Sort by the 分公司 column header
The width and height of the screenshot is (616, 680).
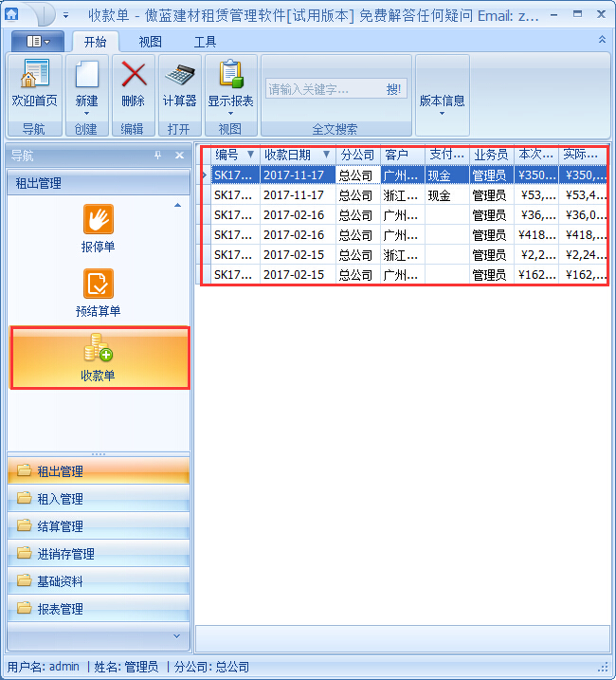tap(357, 155)
